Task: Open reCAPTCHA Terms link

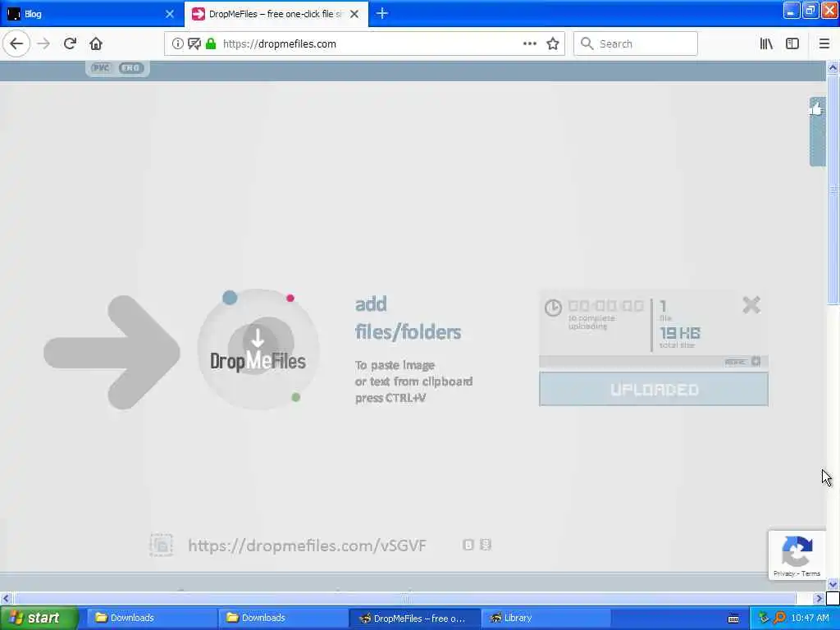Action: (x=811, y=573)
